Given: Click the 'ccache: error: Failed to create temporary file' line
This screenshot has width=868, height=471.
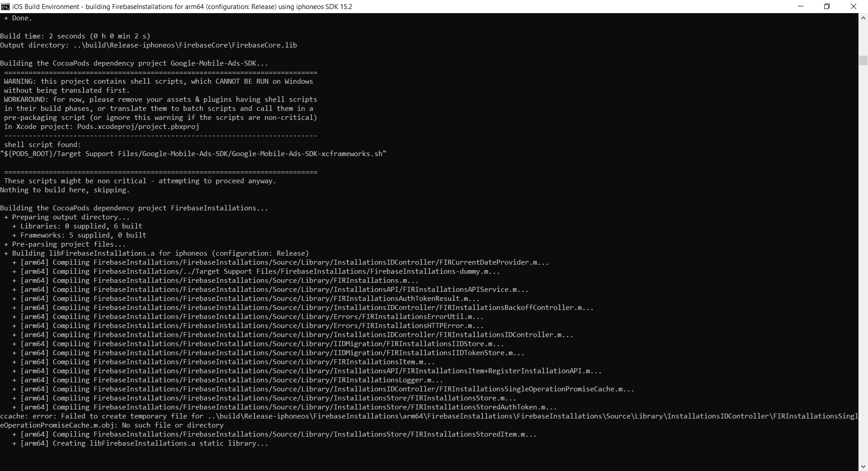Looking at the screenshot, I should click(x=429, y=416).
